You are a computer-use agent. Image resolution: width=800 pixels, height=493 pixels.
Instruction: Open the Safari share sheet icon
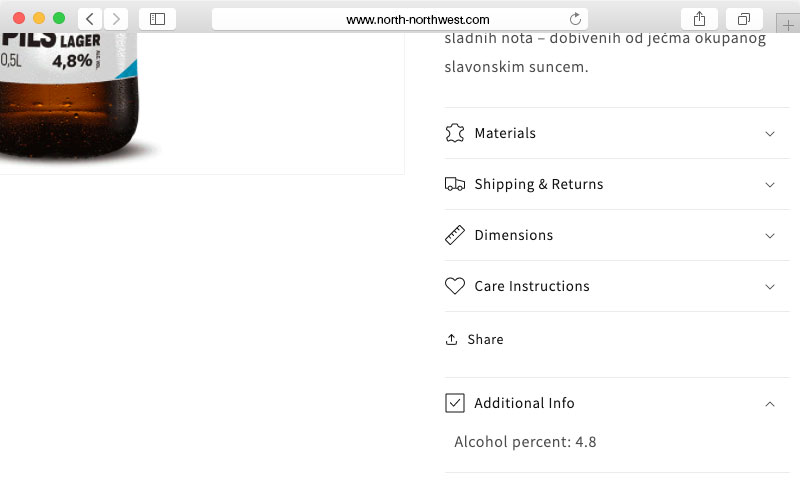click(699, 19)
